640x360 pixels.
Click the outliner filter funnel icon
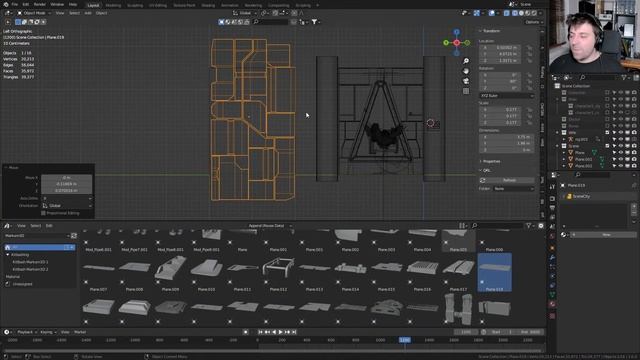[x=624, y=78]
